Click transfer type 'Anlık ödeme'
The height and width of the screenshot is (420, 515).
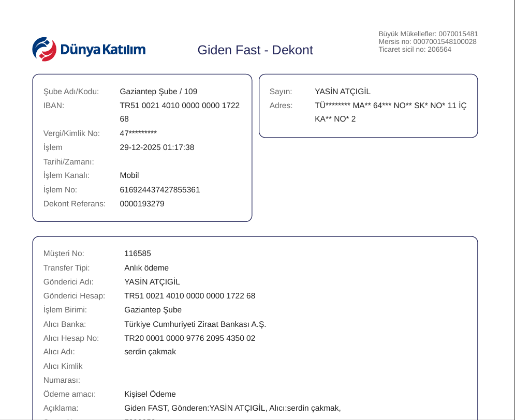(146, 268)
